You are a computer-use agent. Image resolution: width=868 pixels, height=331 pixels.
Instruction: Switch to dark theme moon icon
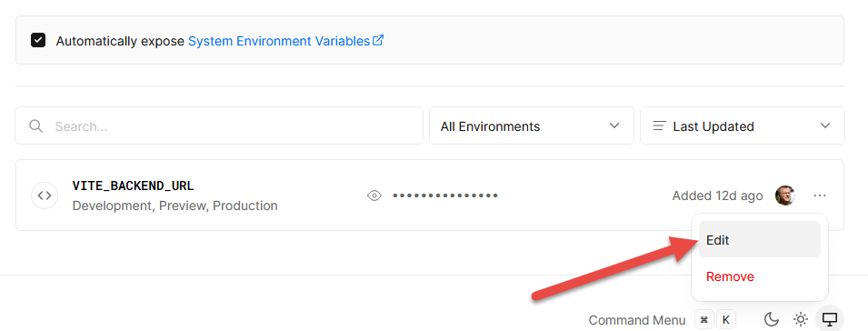tap(772, 319)
